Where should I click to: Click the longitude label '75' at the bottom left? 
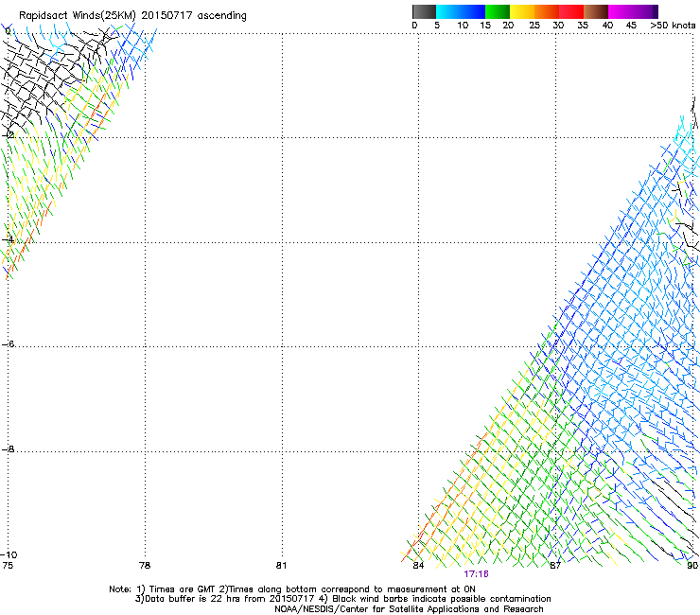point(8,566)
